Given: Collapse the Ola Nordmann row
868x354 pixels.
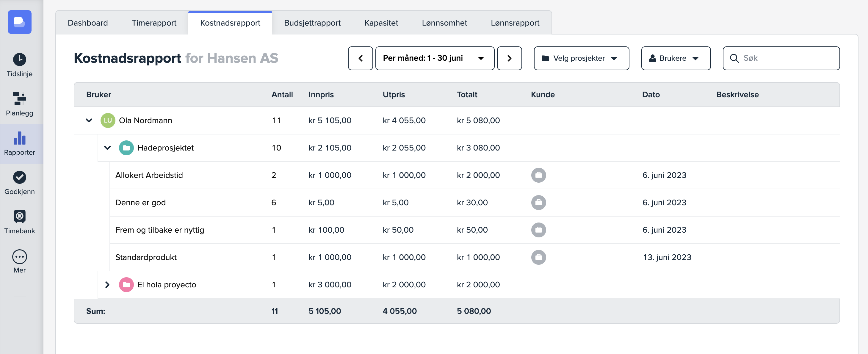Looking at the screenshot, I should [x=89, y=120].
